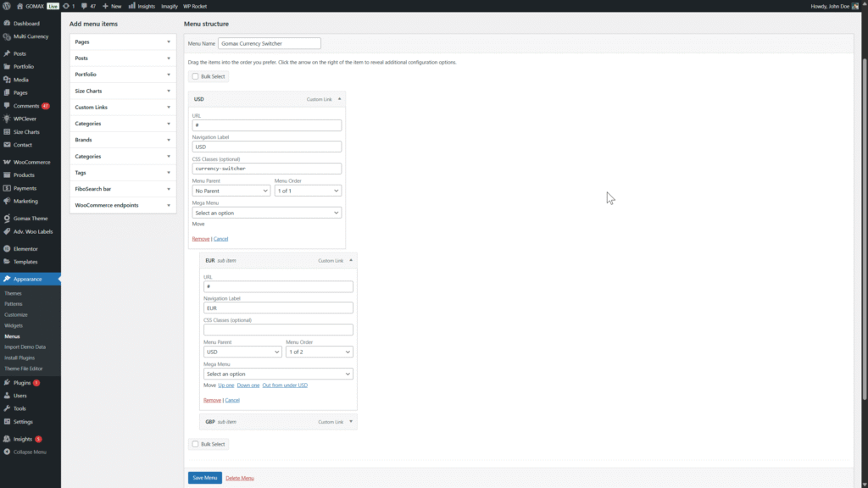This screenshot has height=488, width=868.
Task: Click the Marketing megaphone icon
Action: coord(7,201)
